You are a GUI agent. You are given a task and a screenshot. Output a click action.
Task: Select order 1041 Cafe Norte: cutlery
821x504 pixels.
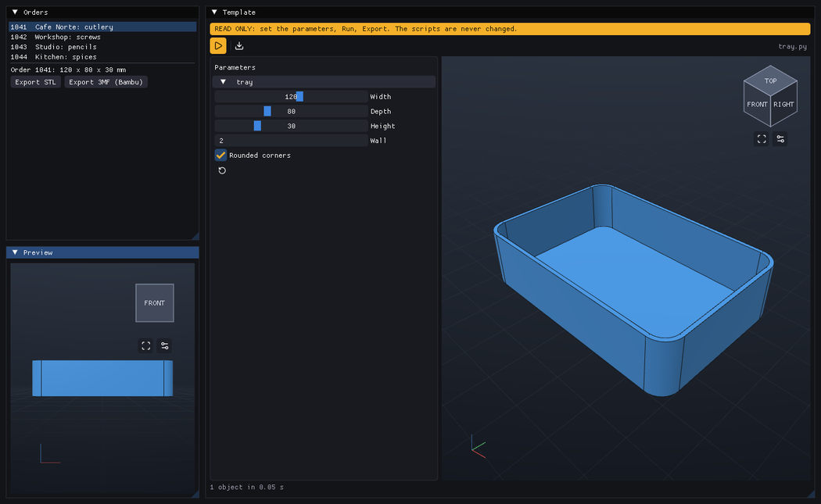(x=102, y=27)
